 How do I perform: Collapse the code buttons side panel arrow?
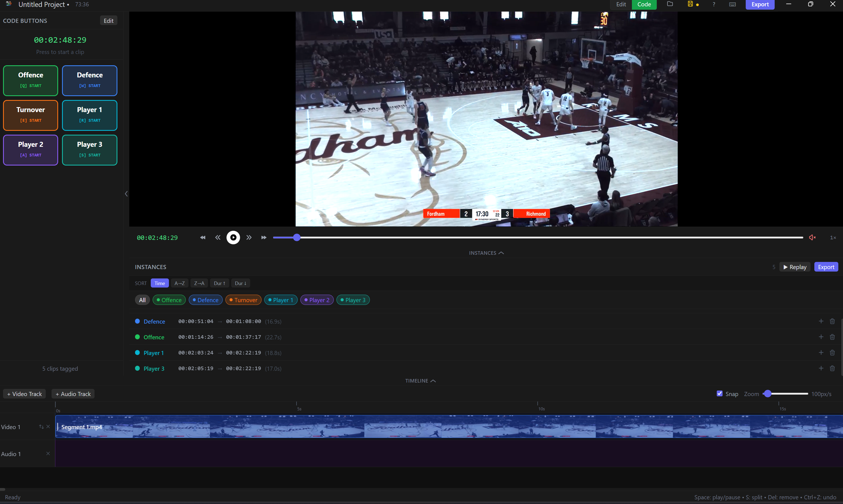pos(126,194)
